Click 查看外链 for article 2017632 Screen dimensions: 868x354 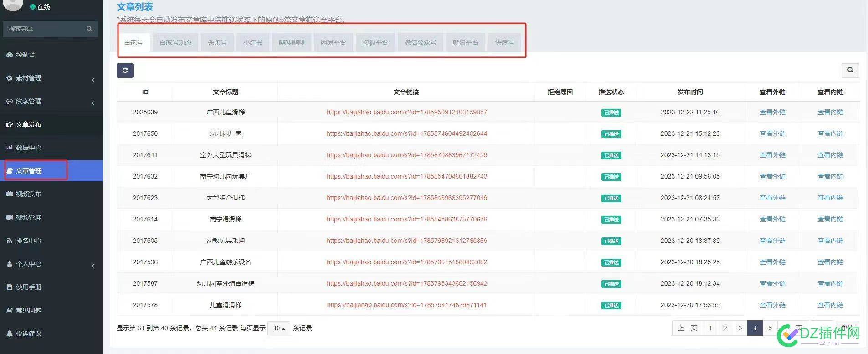pyautogui.click(x=772, y=176)
